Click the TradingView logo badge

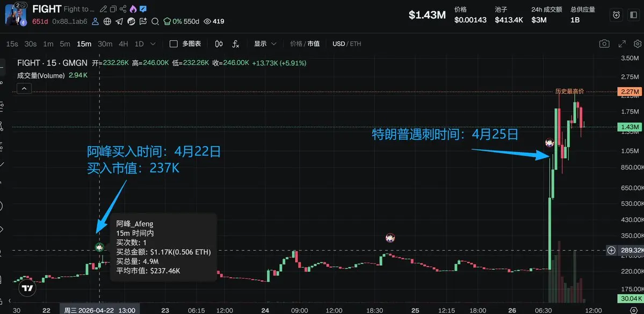point(27,288)
